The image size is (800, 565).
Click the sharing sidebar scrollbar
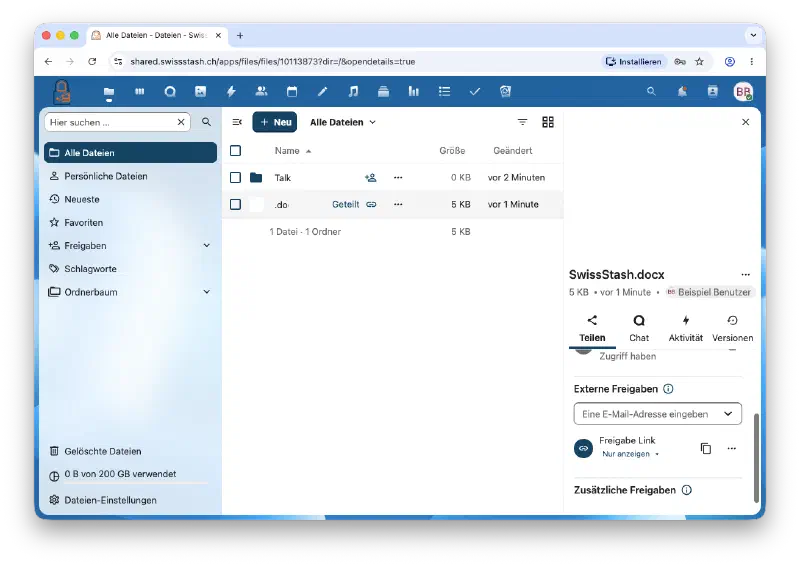point(756,457)
